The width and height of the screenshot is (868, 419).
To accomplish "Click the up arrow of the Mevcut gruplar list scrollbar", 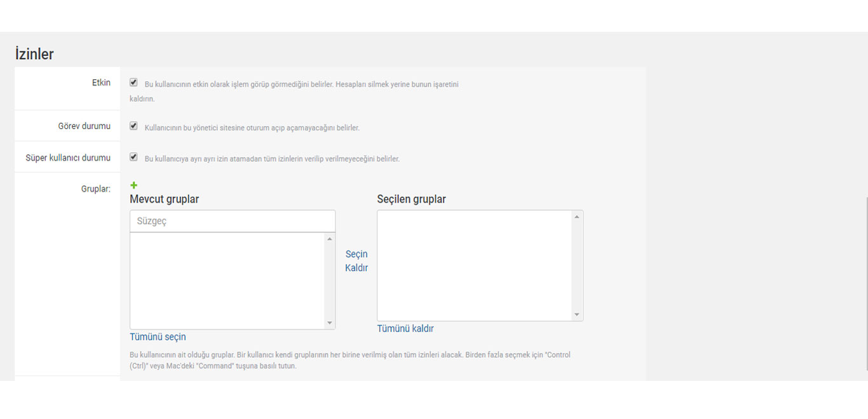I will (329, 239).
